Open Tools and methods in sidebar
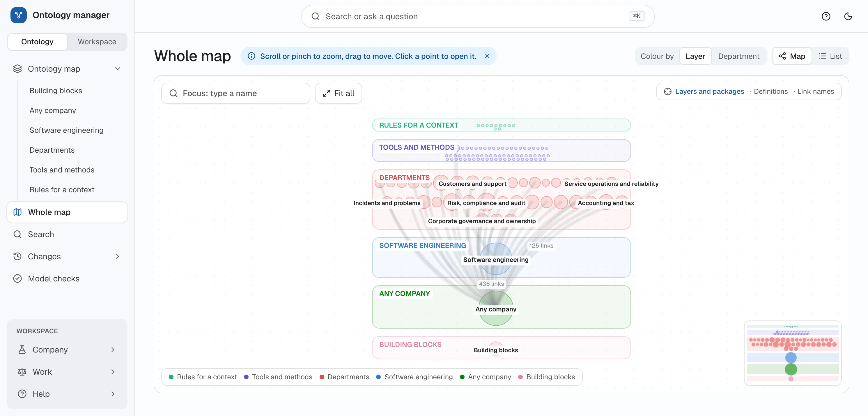 [x=62, y=170]
